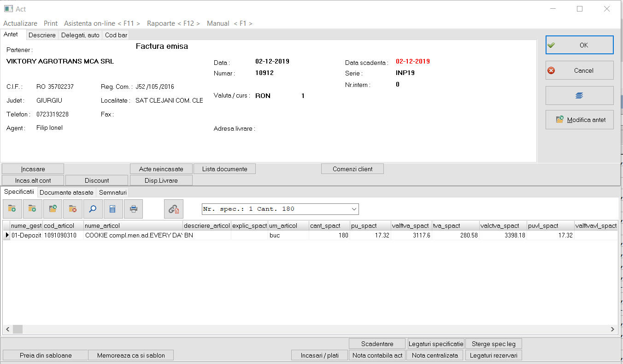Viewport: 623px width, 364px height.
Task: Click the delete specification folder icon with red X
Action: coord(73,209)
